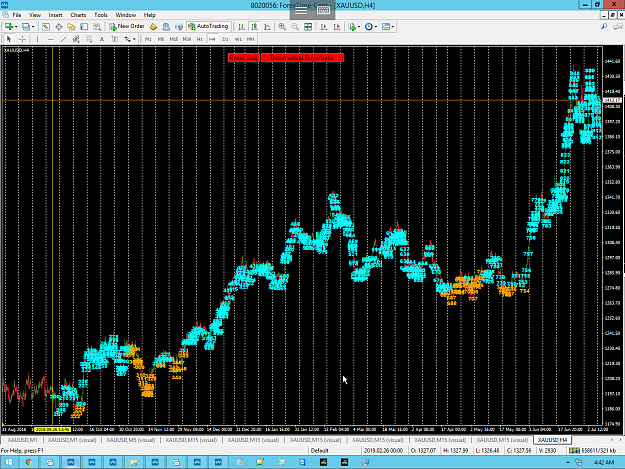The image size is (625, 469).
Task: Tile chart windows icon
Action: 308,27
